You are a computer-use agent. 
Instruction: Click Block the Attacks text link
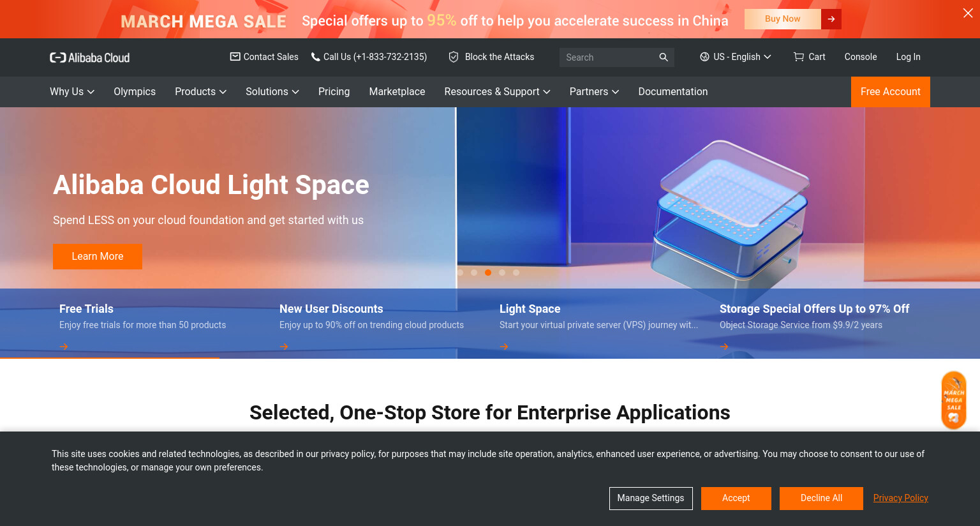(x=500, y=57)
